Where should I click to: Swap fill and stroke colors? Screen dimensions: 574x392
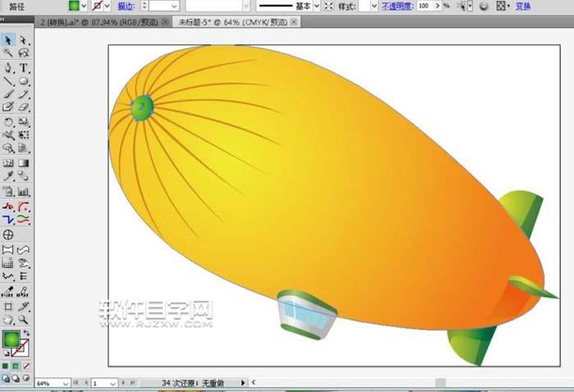pos(25,332)
